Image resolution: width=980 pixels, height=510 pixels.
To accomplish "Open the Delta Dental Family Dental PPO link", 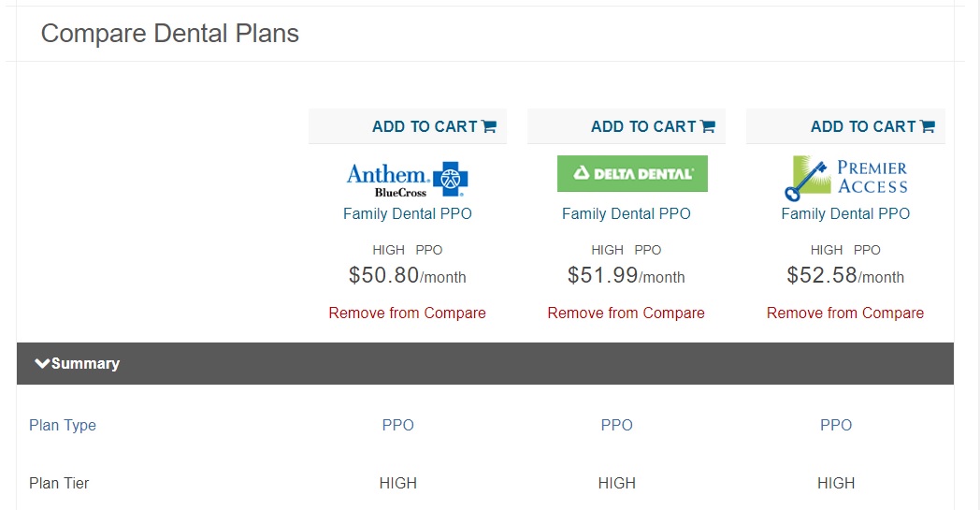I will pyautogui.click(x=627, y=214).
